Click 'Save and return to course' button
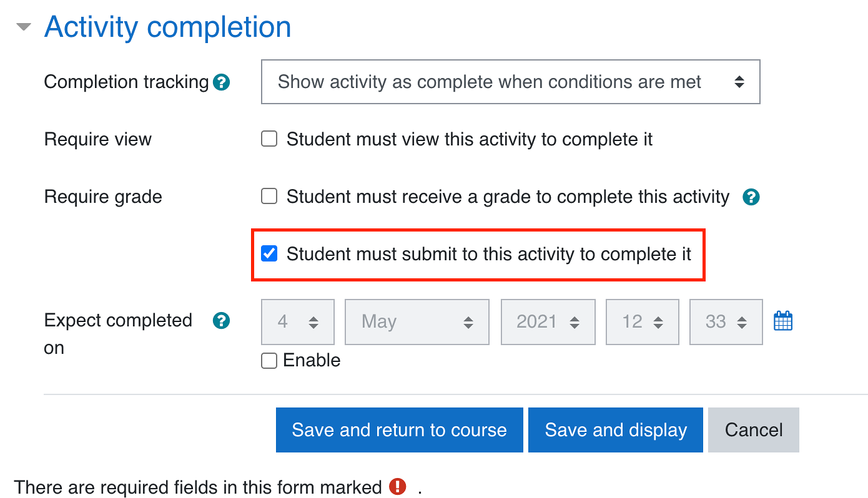The width and height of the screenshot is (868, 498). coord(399,430)
